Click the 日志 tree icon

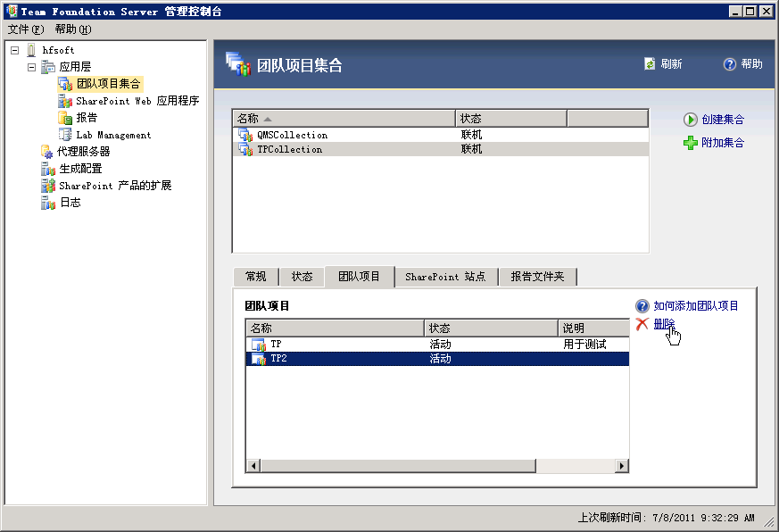pyautogui.click(x=48, y=203)
